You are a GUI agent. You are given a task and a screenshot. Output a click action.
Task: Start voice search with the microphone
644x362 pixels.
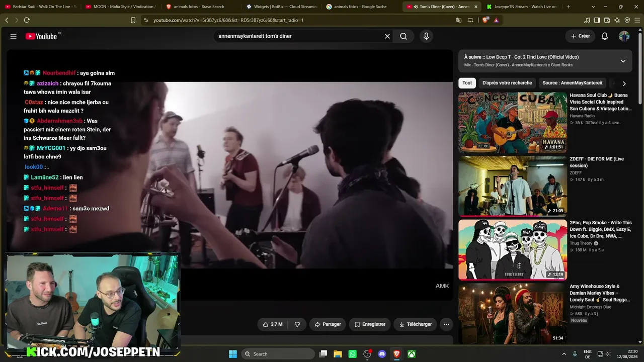click(x=426, y=36)
